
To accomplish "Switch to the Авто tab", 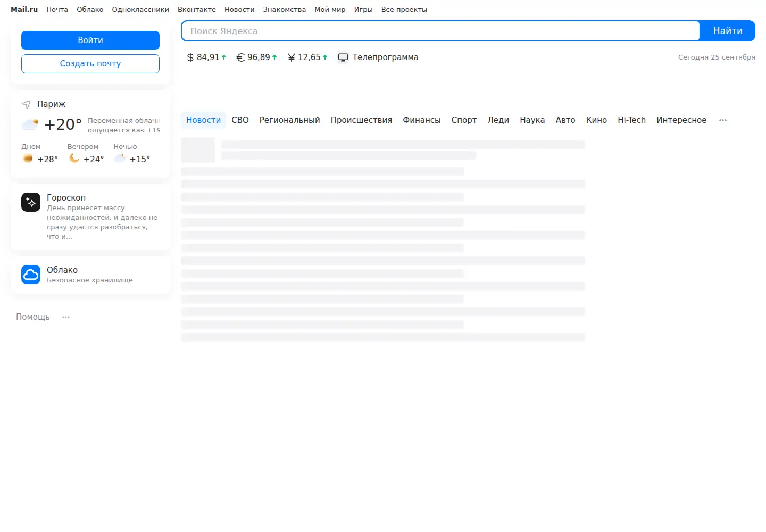I will (565, 120).
